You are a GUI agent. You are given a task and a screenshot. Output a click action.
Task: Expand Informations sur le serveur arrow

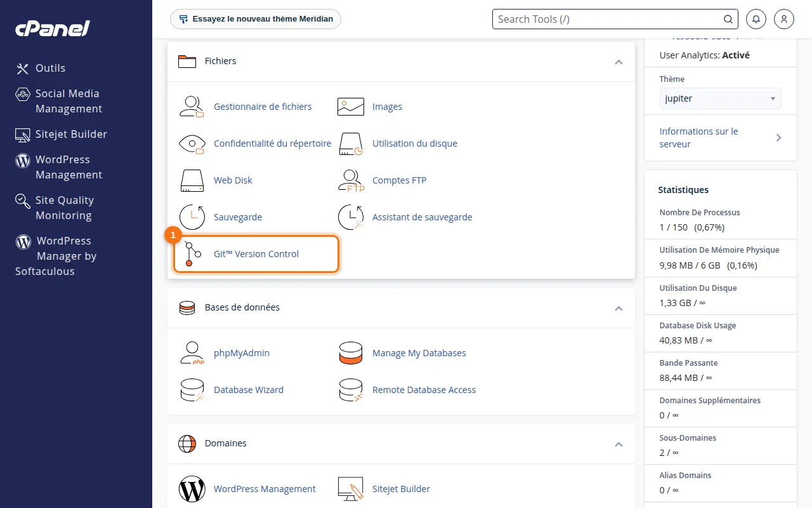(x=779, y=138)
